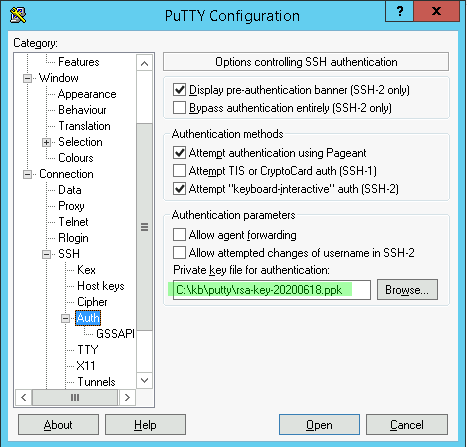Toggle keyboard-interactive auth checkbox

(179, 189)
